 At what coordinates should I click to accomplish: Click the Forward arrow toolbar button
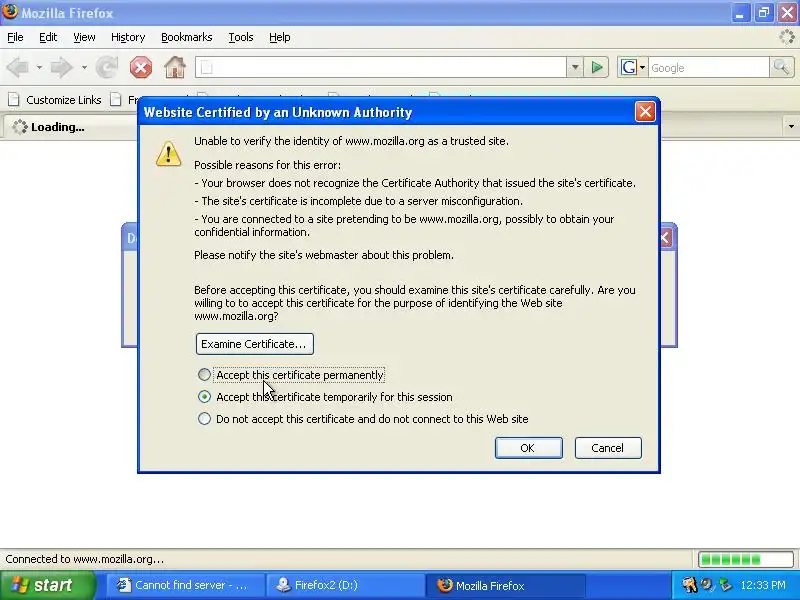[x=61, y=67]
